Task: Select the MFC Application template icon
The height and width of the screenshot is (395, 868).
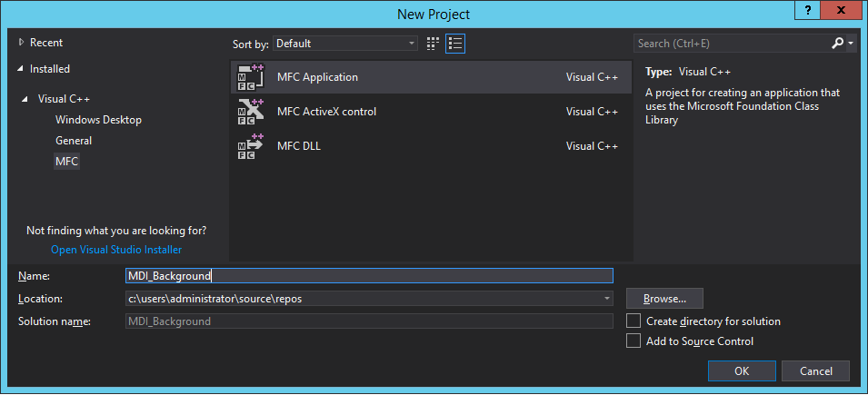Action: click(250, 77)
